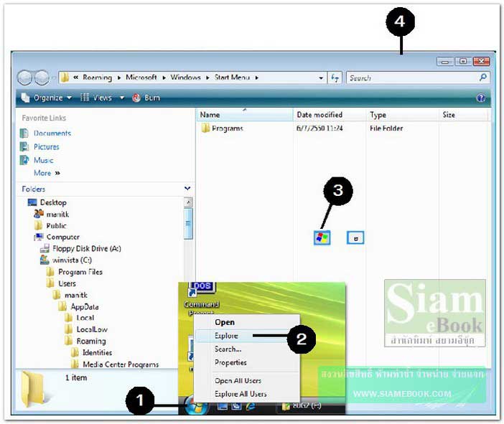Select Program Files folder in tree
This screenshot has height=424, width=504.
click(x=80, y=272)
